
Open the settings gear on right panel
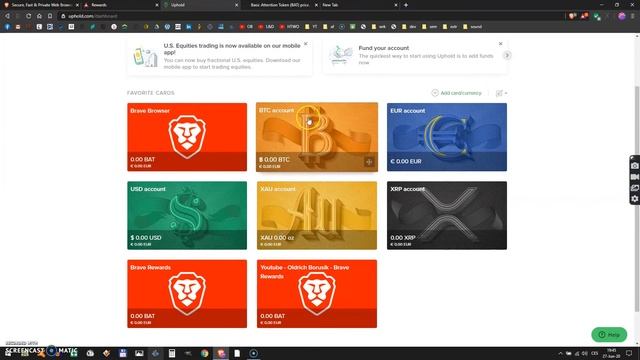click(634, 199)
